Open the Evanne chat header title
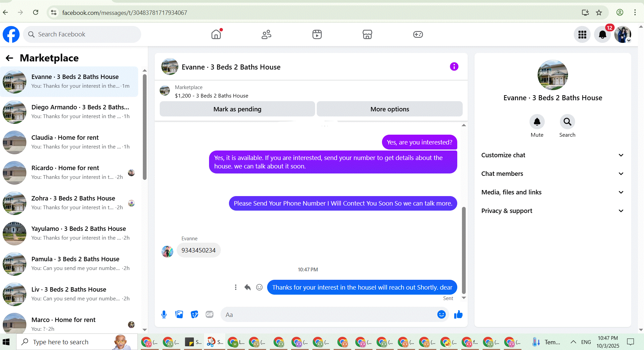The height and width of the screenshot is (350, 644). [231, 67]
